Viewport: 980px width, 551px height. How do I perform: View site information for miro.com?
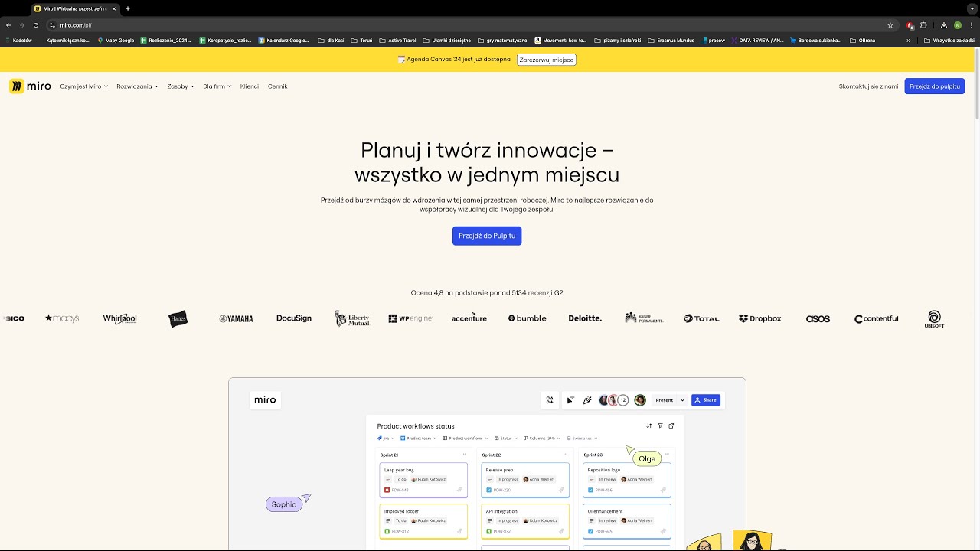coord(52,25)
